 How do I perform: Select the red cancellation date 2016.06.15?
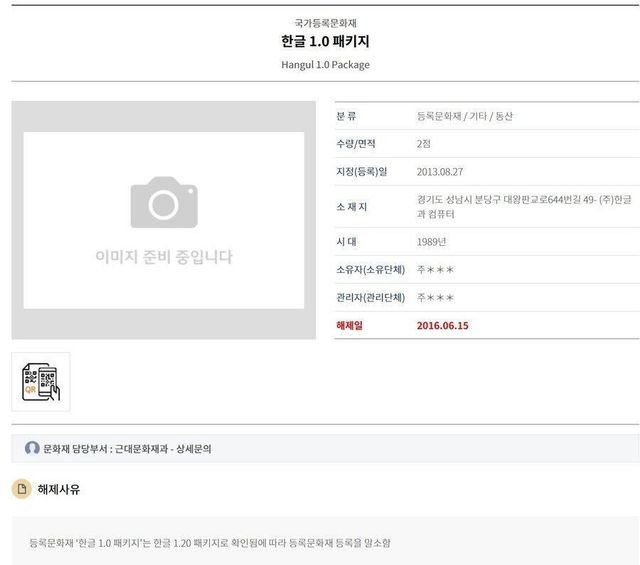click(442, 326)
